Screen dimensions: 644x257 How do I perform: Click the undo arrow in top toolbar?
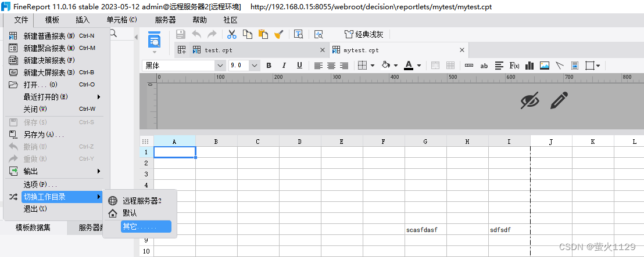tap(196, 34)
